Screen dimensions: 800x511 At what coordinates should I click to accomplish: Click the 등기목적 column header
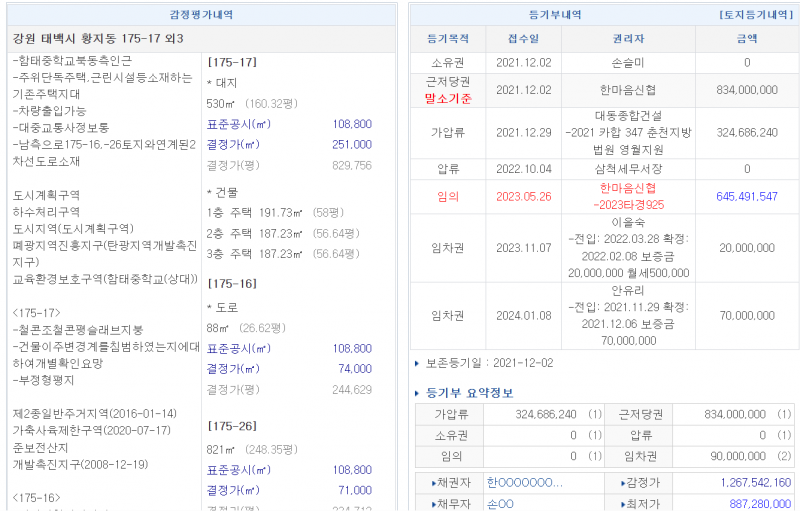coord(447,38)
